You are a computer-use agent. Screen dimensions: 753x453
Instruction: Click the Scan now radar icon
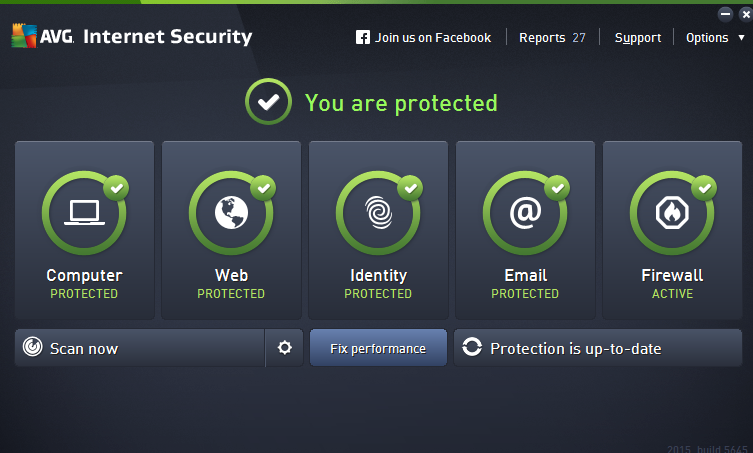(33, 348)
